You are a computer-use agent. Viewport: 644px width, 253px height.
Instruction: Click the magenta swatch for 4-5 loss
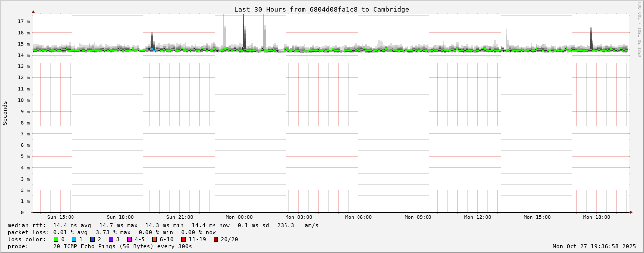click(130, 239)
